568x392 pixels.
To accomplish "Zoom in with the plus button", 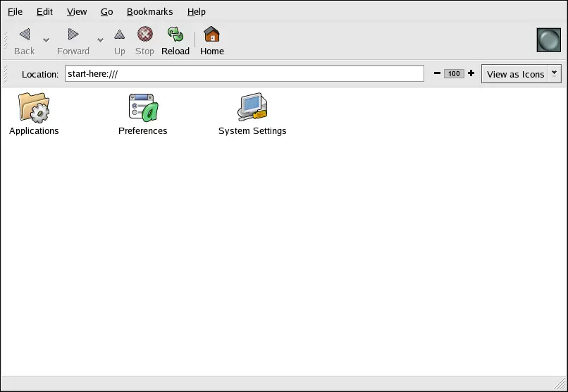I will tap(471, 73).
